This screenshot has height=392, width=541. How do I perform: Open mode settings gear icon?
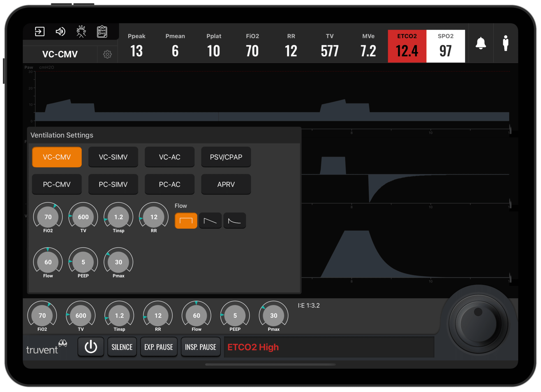tap(107, 54)
